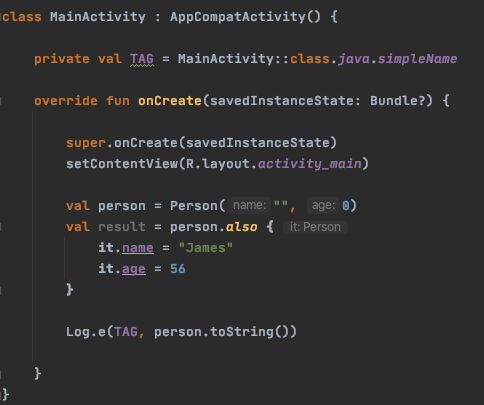Click the closing brace of the onCreate function
484x405 pixels.
[38, 373]
